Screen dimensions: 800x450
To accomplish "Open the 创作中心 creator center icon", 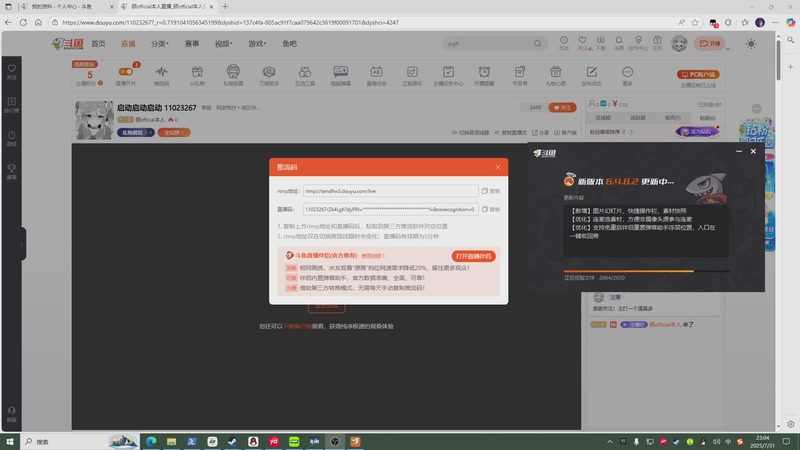I will 638,43.
